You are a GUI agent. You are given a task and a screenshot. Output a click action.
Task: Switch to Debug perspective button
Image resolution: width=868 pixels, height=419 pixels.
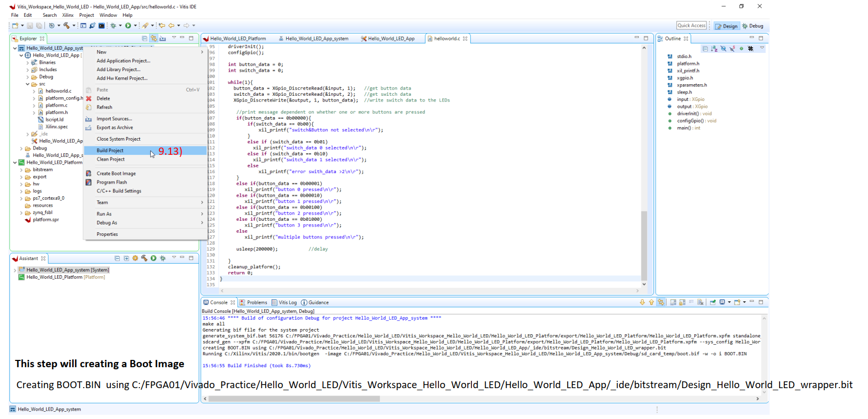[x=752, y=26]
